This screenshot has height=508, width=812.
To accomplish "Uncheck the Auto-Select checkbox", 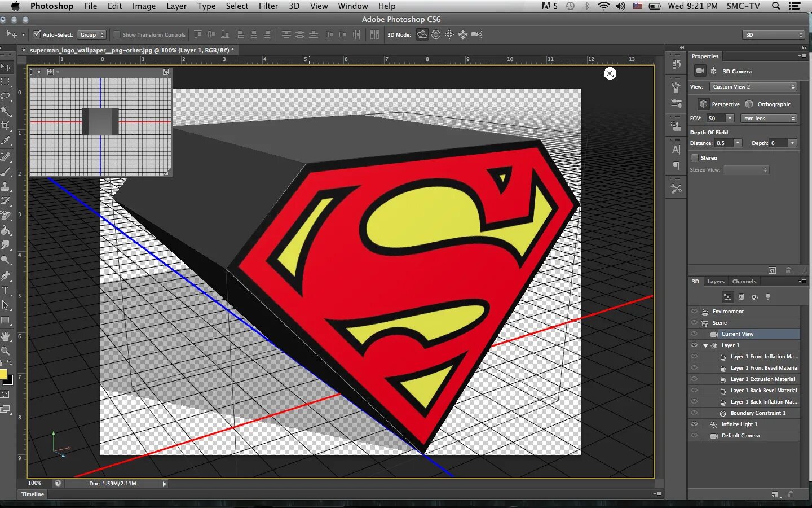I will (37, 34).
